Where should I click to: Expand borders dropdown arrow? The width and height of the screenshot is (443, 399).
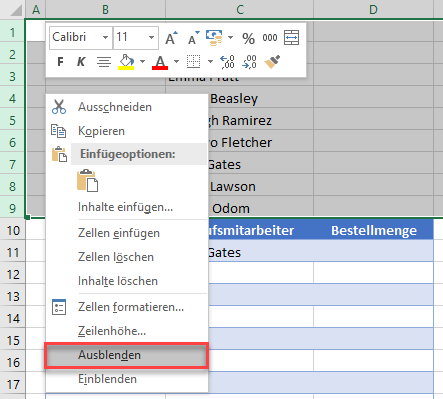(x=210, y=61)
